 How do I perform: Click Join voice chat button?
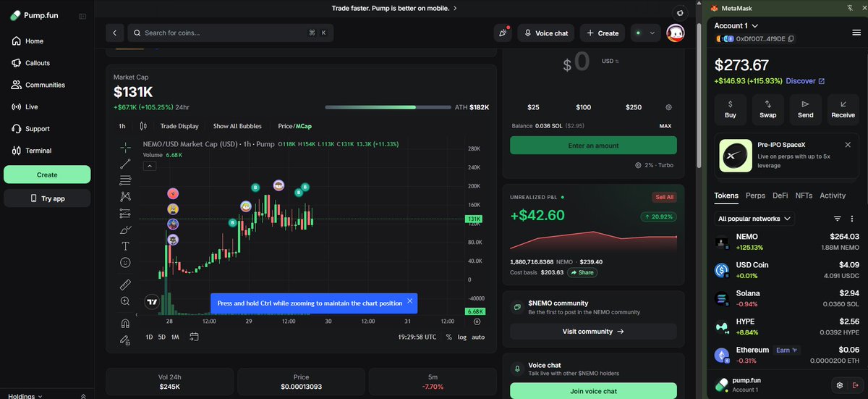tap(593, 391)
